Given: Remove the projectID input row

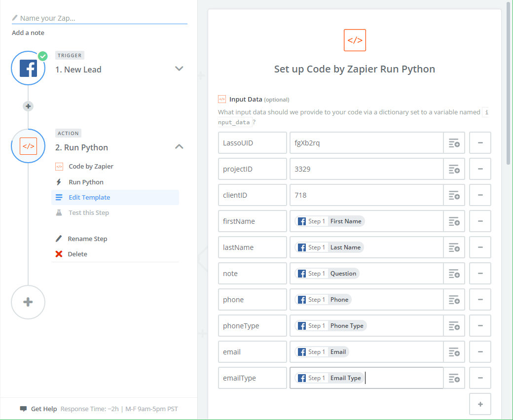Looking at the screenshot, I should (x=480, y=169).
